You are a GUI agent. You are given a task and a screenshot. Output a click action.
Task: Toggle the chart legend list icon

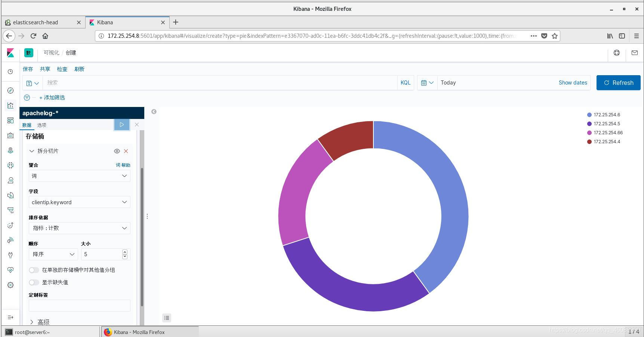(167, 318)
